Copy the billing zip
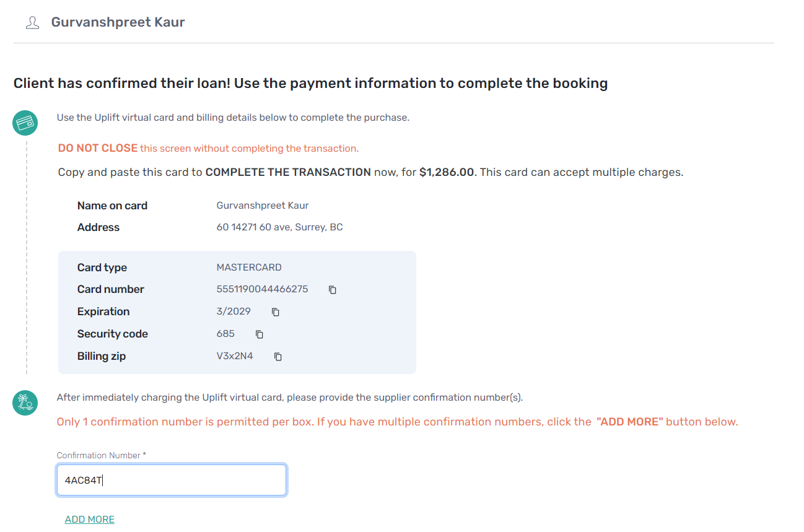The width and height of the screenshot is (804, 532). pyautogui.click(x=278, y=357)
